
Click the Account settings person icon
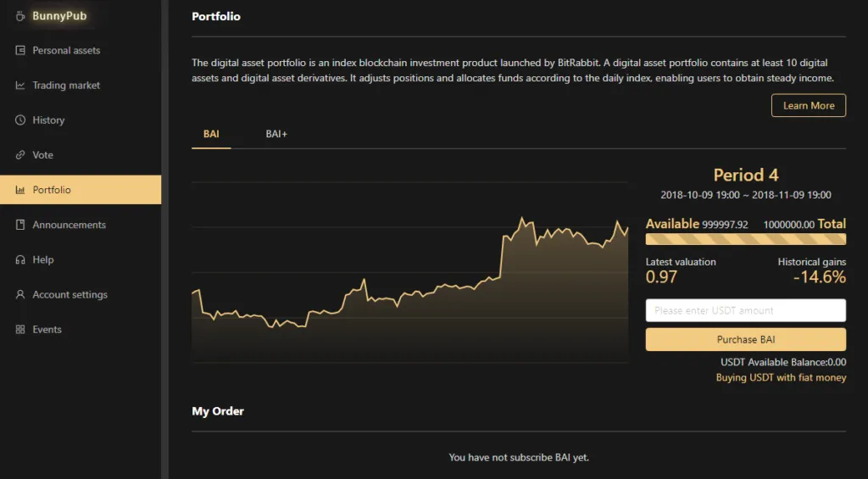(20, 294)
